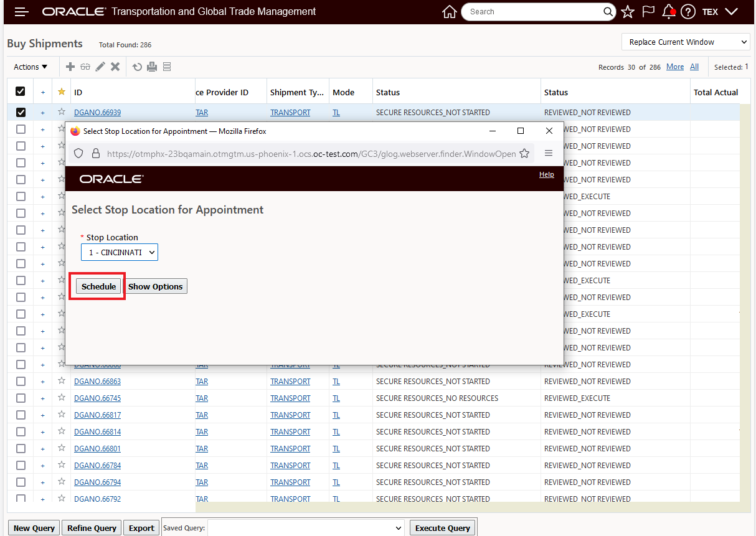Click the Refine Query button
The image size is (756, 536).
click(92, 528)
